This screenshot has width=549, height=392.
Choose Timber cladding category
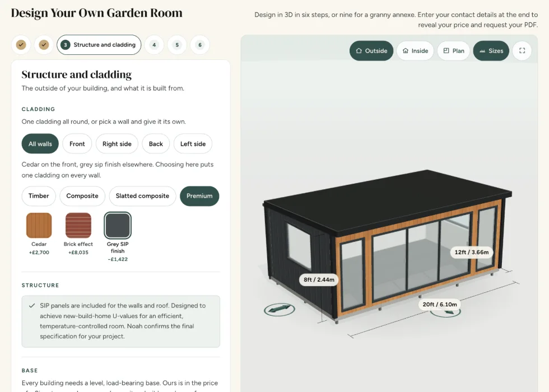click(x=39, y=196)
